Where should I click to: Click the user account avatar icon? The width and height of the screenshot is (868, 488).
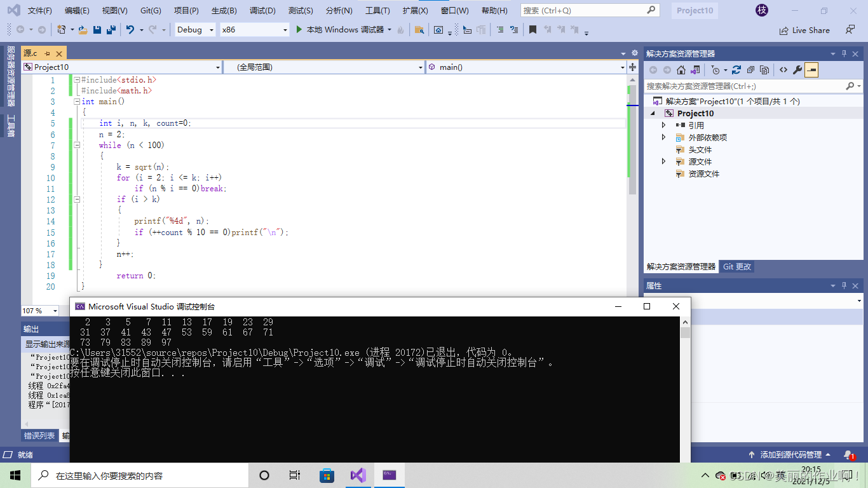(761, 10)
